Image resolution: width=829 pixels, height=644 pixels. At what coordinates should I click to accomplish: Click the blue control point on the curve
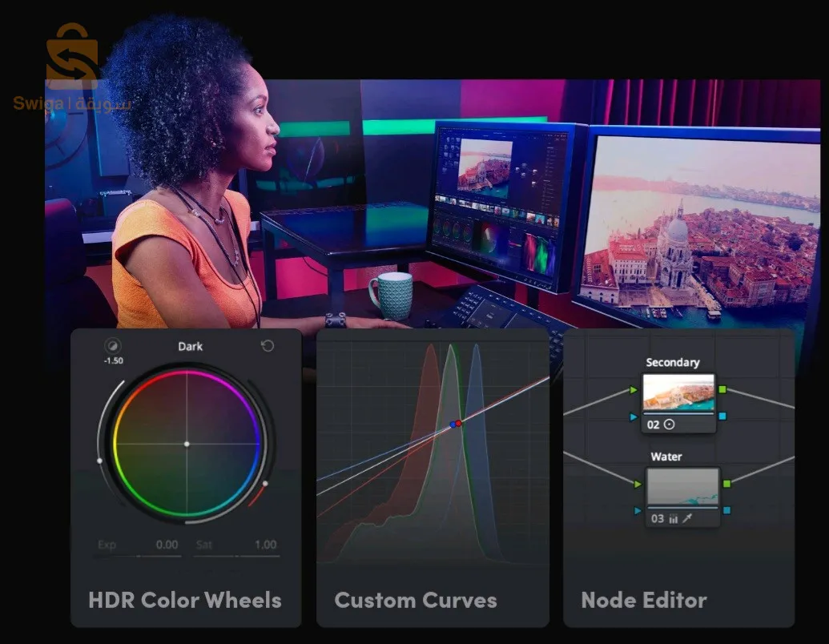452,424
